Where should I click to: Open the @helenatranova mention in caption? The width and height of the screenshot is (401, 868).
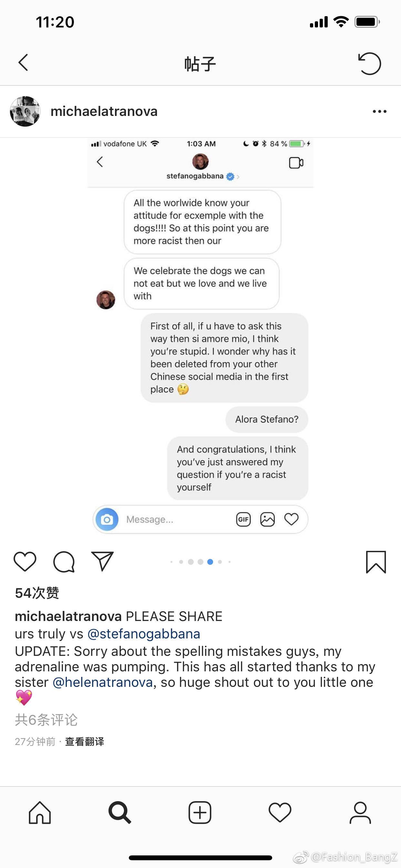tap(103, 682)
